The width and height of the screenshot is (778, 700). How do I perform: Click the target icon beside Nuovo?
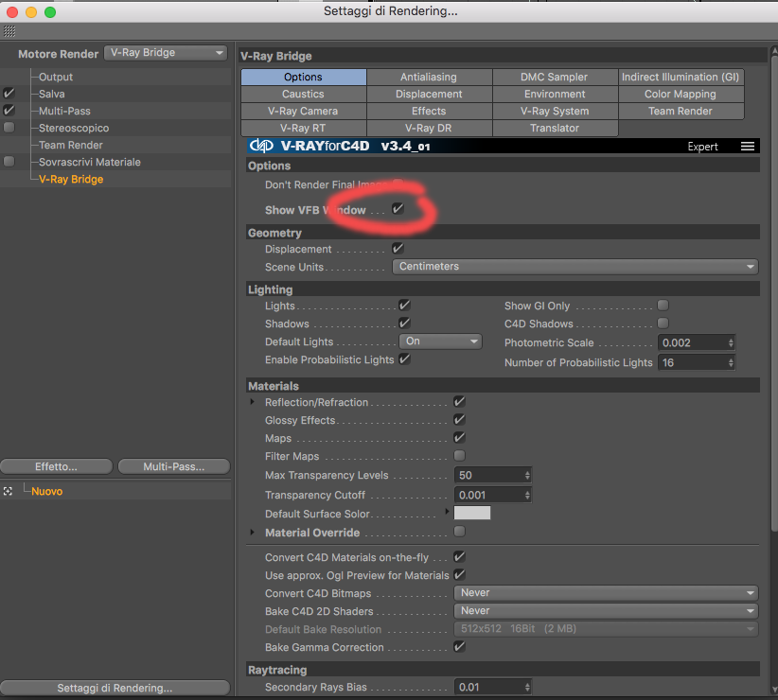tap(8, 491)
